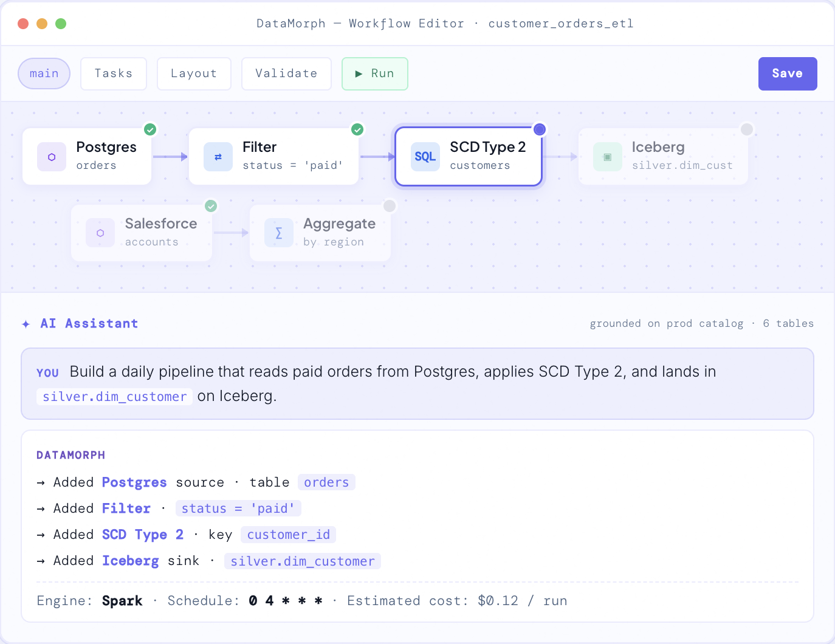
Task: Click the engine value 'Spark'
Action: [x=122, y=601]
